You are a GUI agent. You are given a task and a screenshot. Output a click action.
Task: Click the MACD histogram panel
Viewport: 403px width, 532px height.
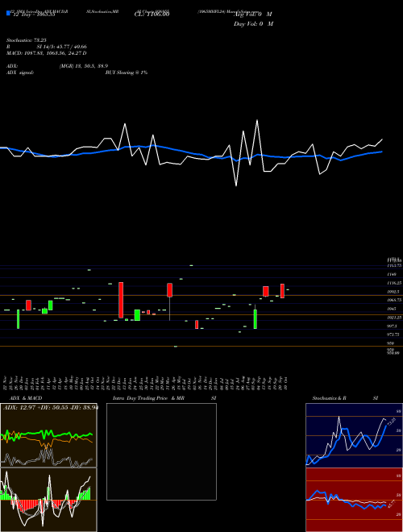[x=48, y=500]
